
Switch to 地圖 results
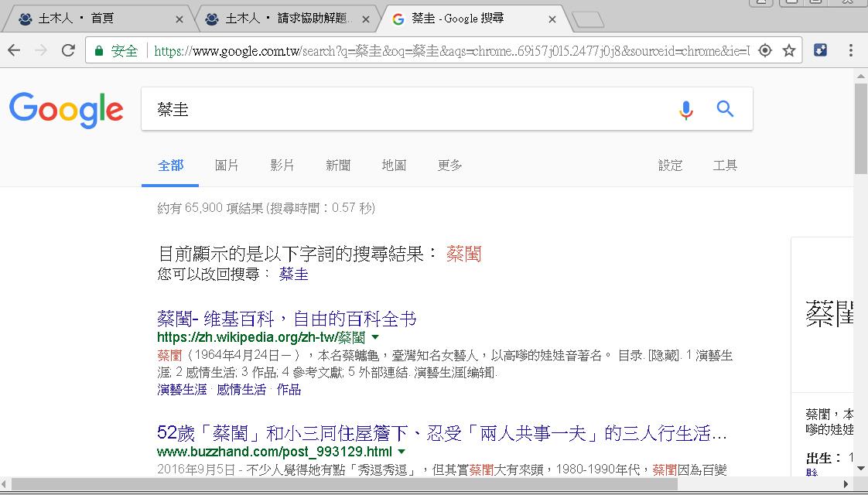(394, 166)
